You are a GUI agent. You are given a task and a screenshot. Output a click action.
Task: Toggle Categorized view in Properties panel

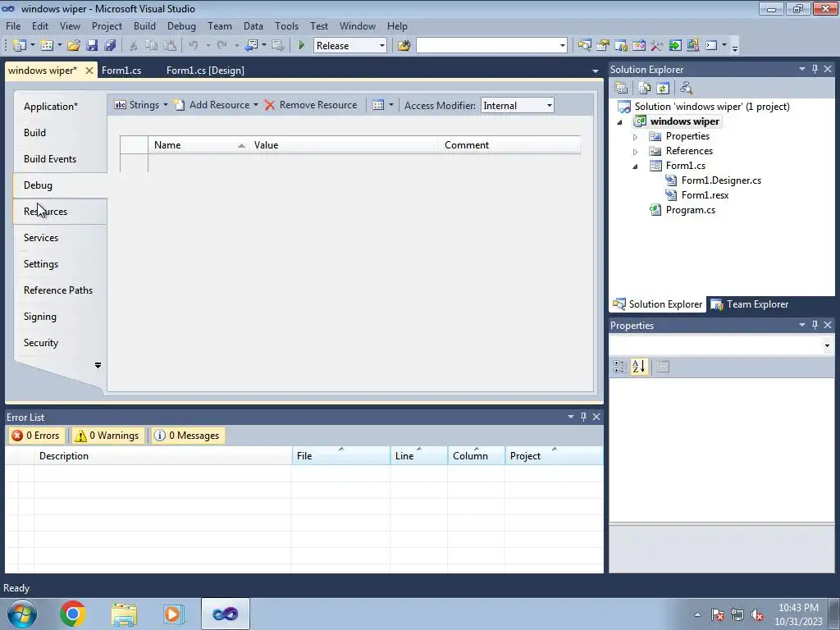pos(620,367)
